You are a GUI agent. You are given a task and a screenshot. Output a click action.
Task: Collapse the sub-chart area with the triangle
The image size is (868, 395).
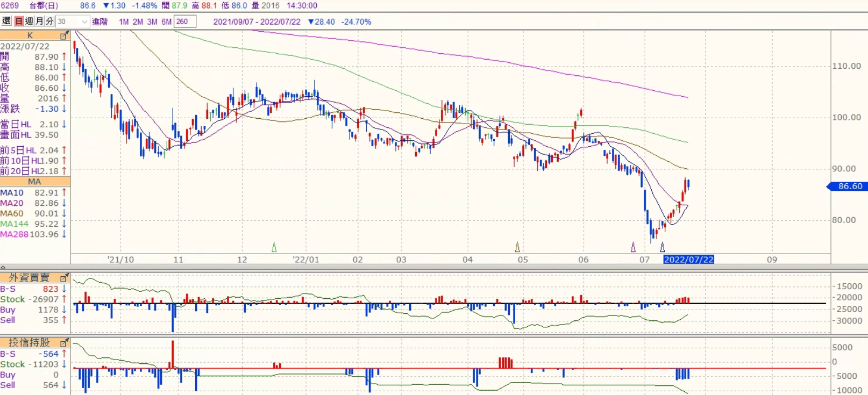coord(3,267)
